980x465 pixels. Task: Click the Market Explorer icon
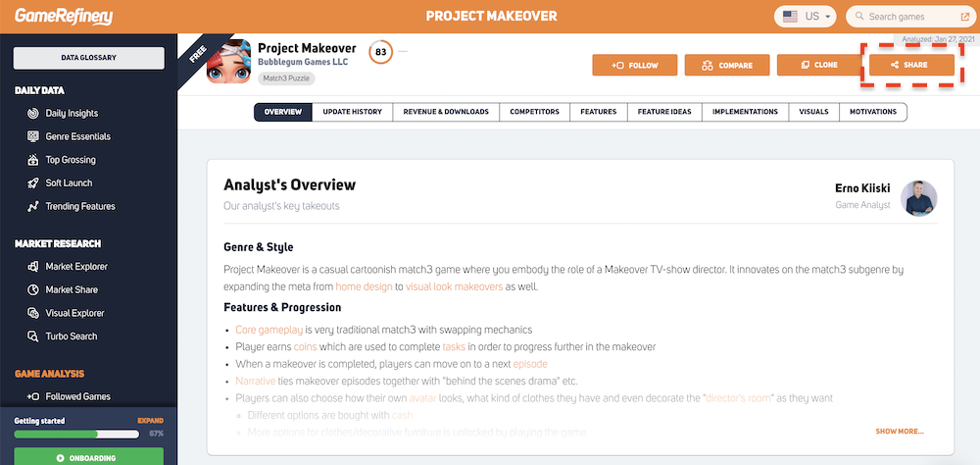click(x=33, y=267)
